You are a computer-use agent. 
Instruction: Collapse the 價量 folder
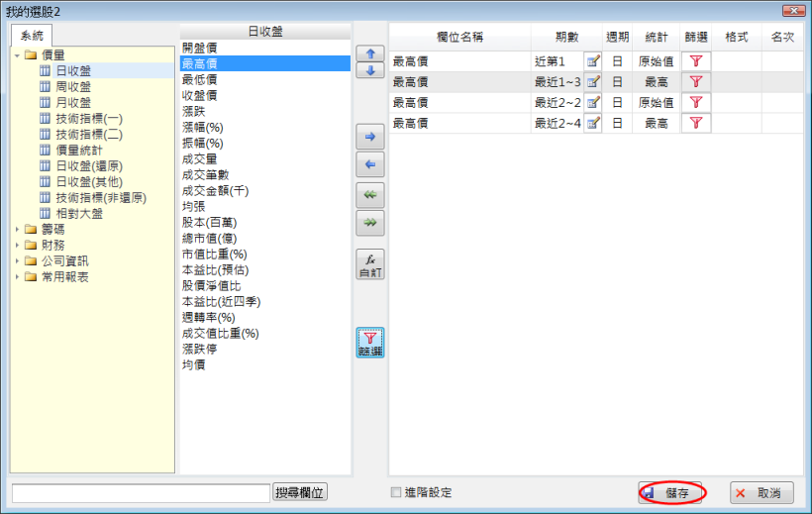[18, 54]
